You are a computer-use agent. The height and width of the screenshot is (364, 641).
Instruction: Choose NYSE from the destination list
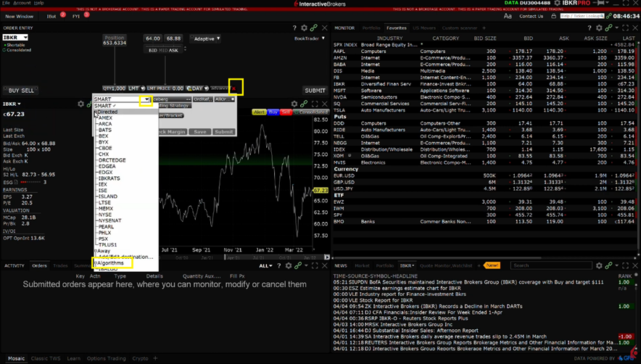pos(105,215)
